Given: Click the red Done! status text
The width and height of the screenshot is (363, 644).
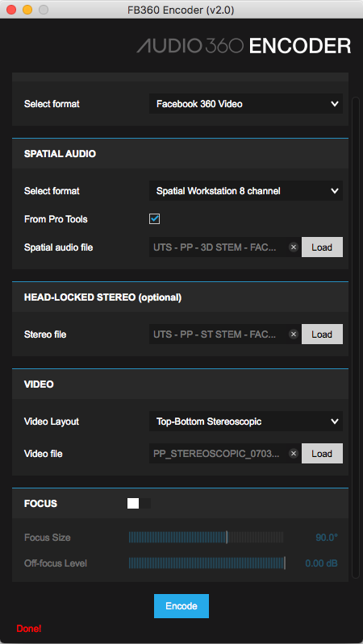Looking at the screenshot, I should coord(29,629).
